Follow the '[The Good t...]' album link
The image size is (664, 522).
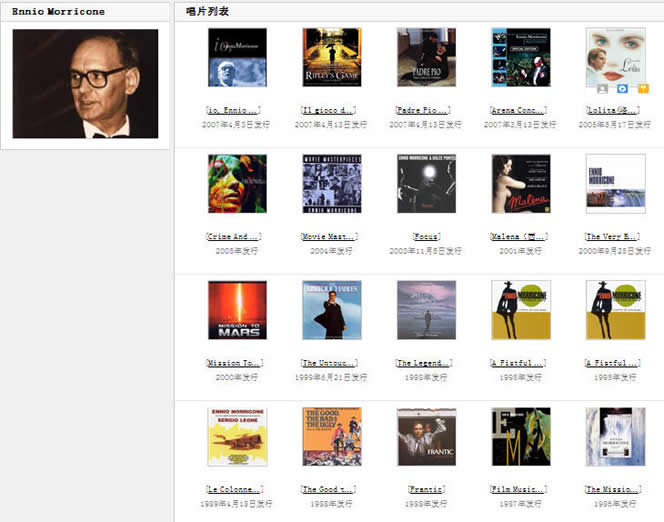pyautogui.click(x=328, y=489)
